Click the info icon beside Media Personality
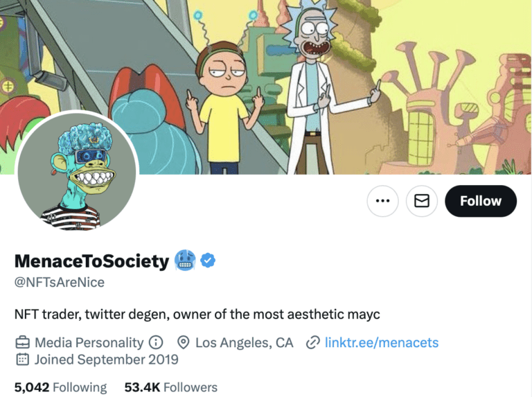The image size is (532, 397). (x=156, y=342)
